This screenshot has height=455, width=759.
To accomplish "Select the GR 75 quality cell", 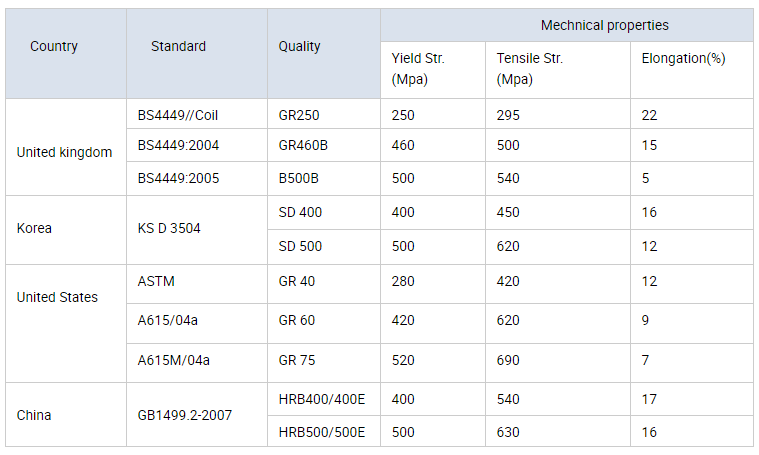I will [324, 364].
